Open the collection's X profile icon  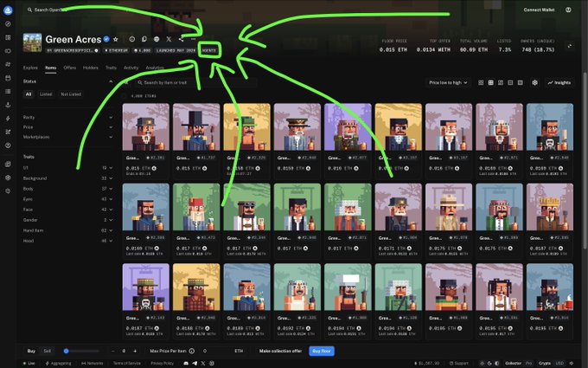tap(169, 39)
